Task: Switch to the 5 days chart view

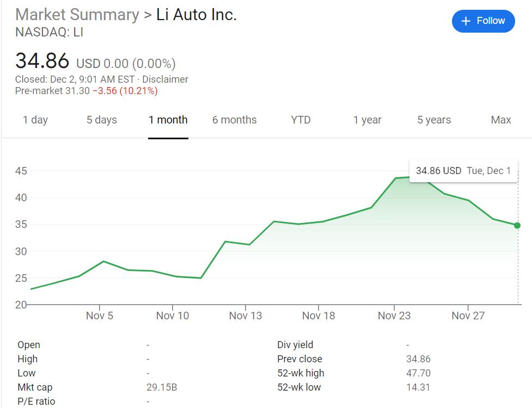Action: pyautogui.click(x=101, y=120)
